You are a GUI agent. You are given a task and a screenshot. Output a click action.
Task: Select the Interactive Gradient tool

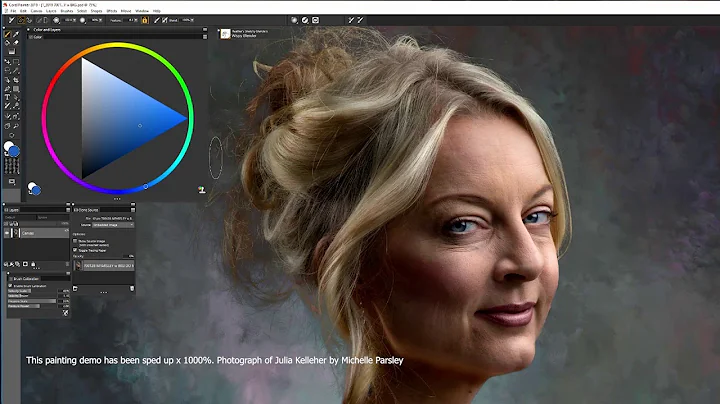click(x=12, y=51)
